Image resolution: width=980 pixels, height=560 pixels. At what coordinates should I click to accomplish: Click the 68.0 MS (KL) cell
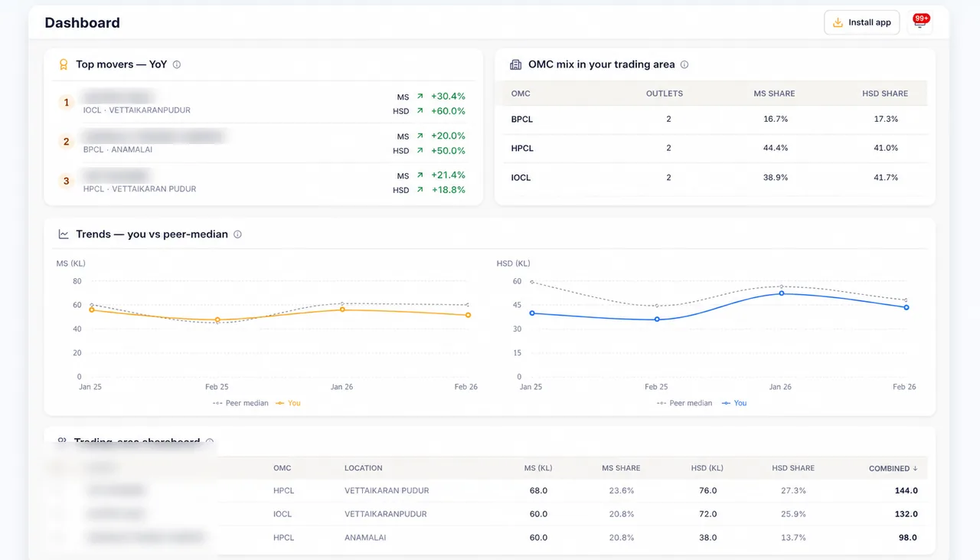[x=538, y=490]
